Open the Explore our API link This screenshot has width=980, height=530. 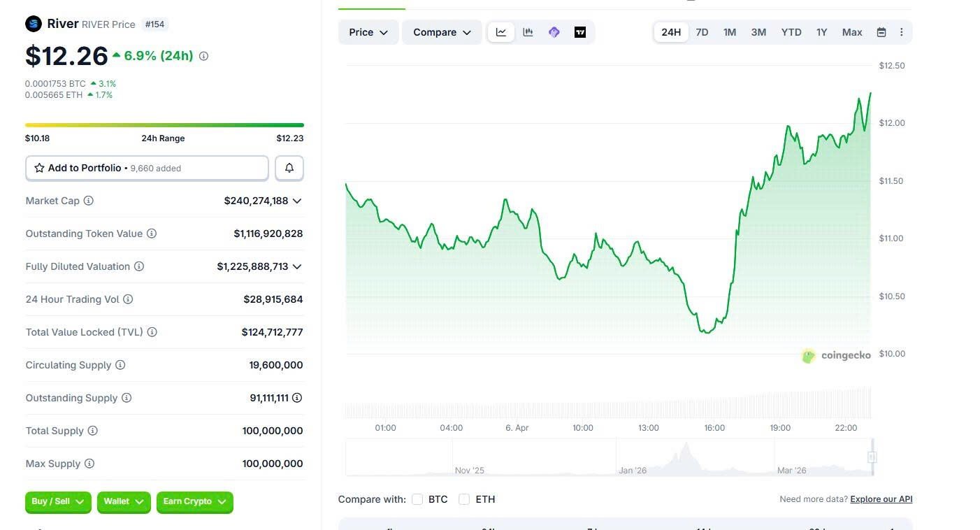tap(881, 499)
